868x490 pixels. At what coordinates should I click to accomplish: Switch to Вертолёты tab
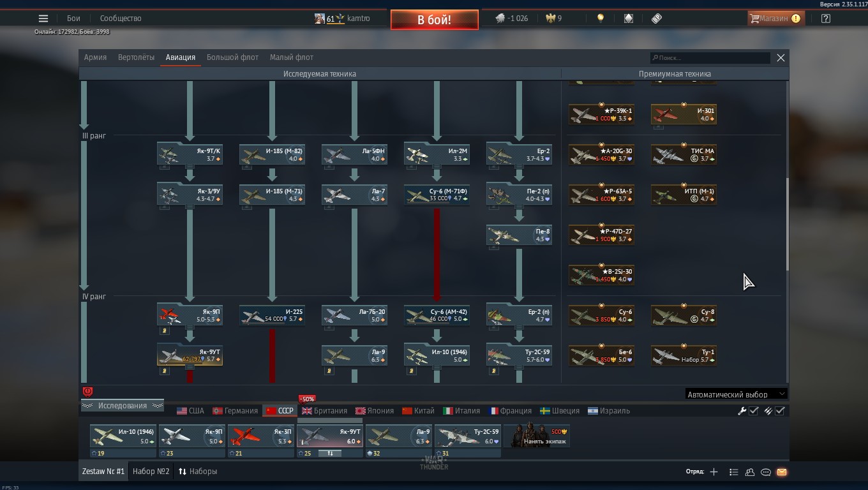pos(136,57)
